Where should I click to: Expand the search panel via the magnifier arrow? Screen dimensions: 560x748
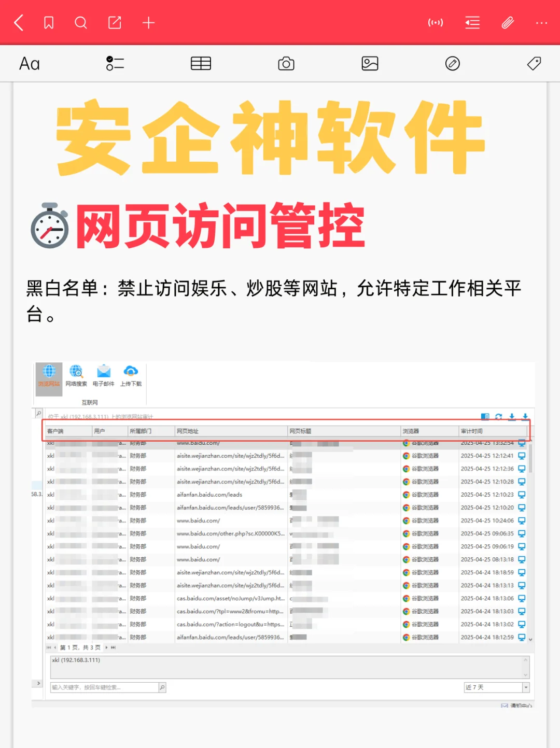pos(39,413)
